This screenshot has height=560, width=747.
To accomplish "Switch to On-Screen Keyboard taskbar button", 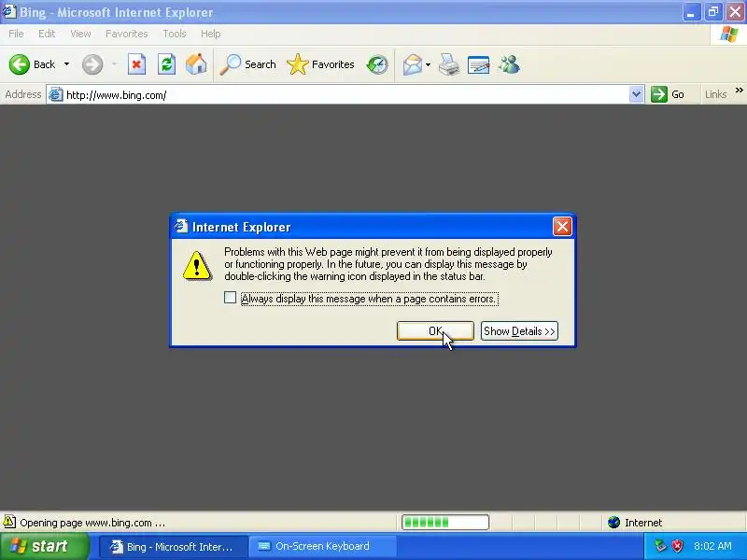I will coord(324,546).
